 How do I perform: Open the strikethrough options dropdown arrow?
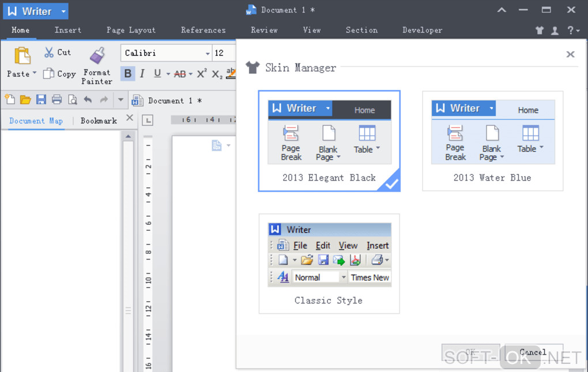pos(190,74)
